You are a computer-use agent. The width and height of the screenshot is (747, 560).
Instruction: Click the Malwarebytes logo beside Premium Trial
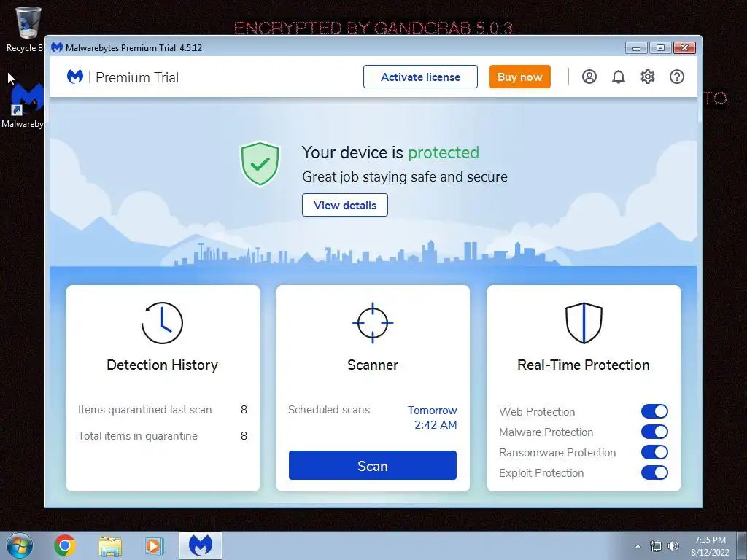pyautogui.click(x=75, y=77)
